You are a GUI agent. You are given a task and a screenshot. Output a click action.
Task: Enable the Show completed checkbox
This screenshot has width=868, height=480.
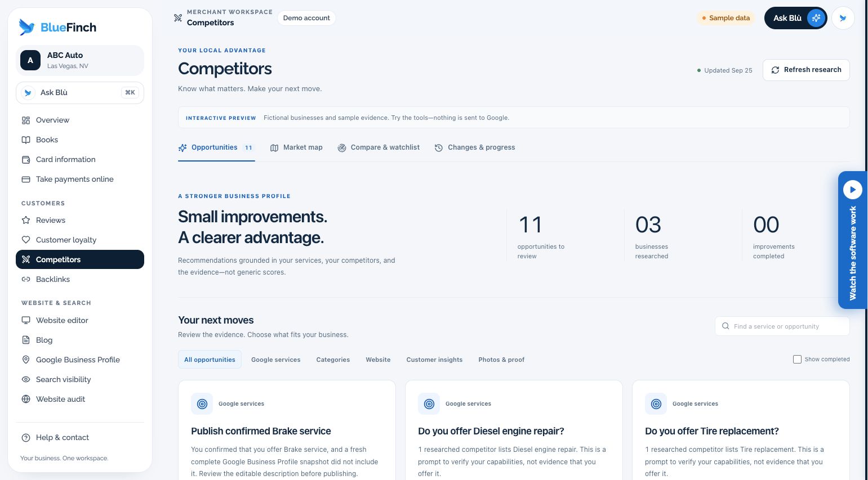[797, 360]
